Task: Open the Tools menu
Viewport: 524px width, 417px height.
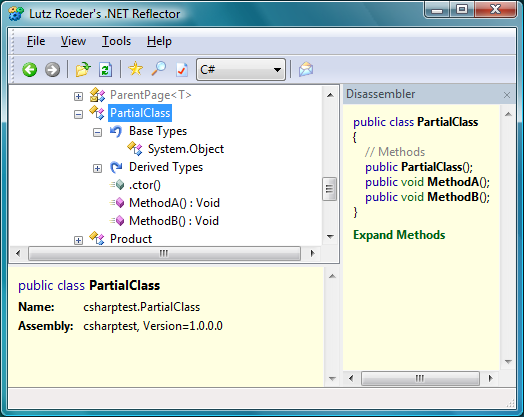Action: (116, 41)
